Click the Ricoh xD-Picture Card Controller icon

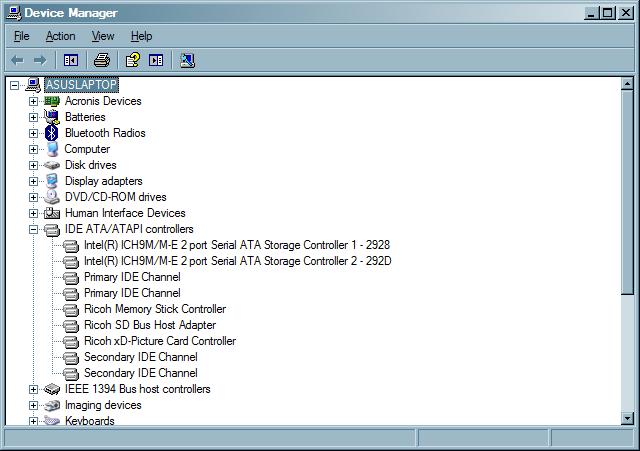[x=71, y=342]
